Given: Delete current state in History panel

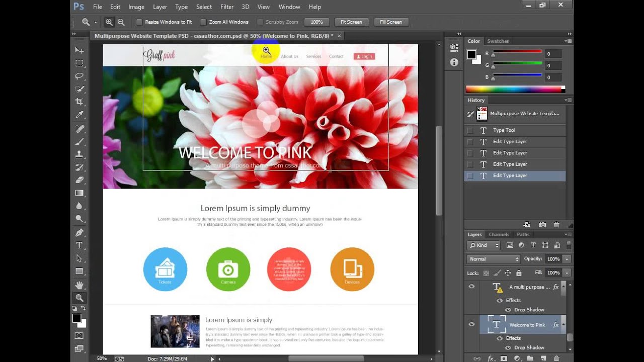Looking at the screenshot, I should 556,225.
